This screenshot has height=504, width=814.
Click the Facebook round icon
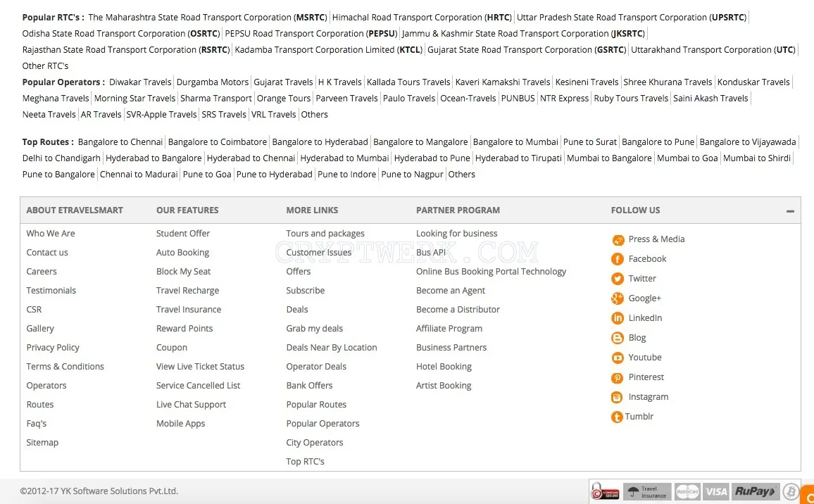618,259
